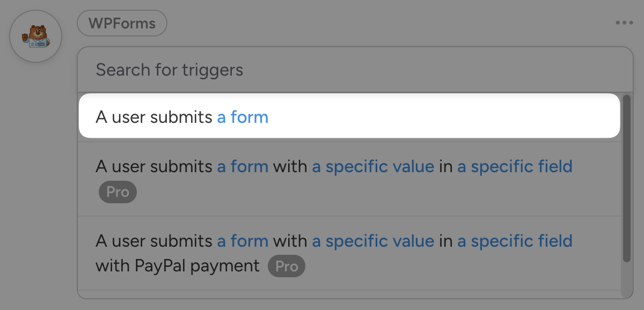Click "a specific field" in second trigger
644x310 pixels.
(x=515, y=166)
